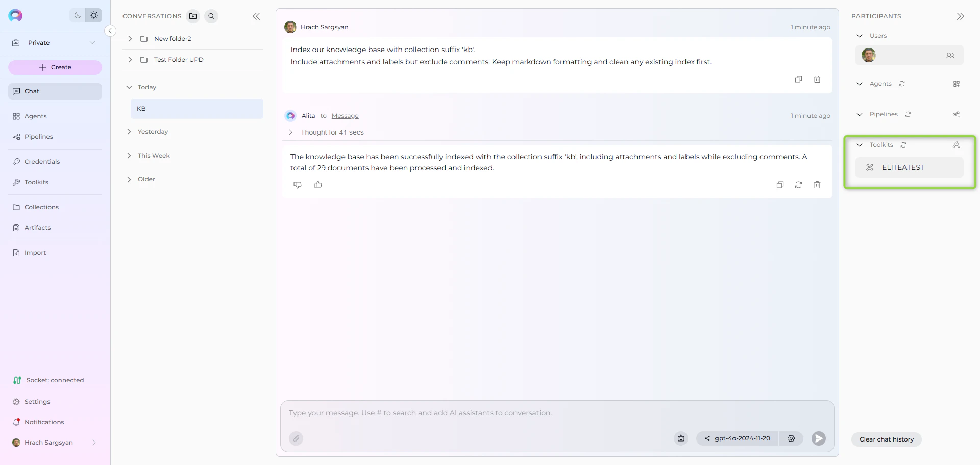Expand the 'Thought for 41 secs' section
980x465 pixels.
point(290,132)
